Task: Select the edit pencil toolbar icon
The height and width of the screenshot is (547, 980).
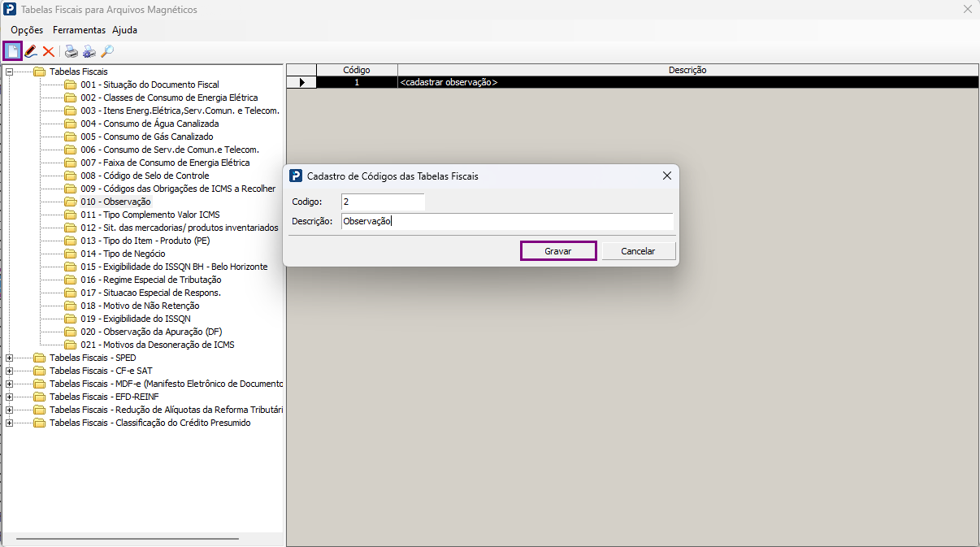Action: click(x=31, y=51)
